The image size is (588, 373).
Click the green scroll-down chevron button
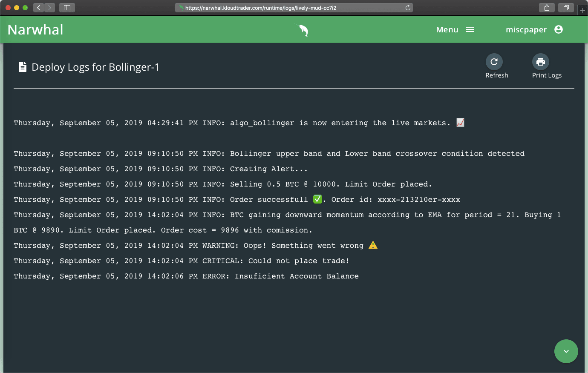pos(566,351)
